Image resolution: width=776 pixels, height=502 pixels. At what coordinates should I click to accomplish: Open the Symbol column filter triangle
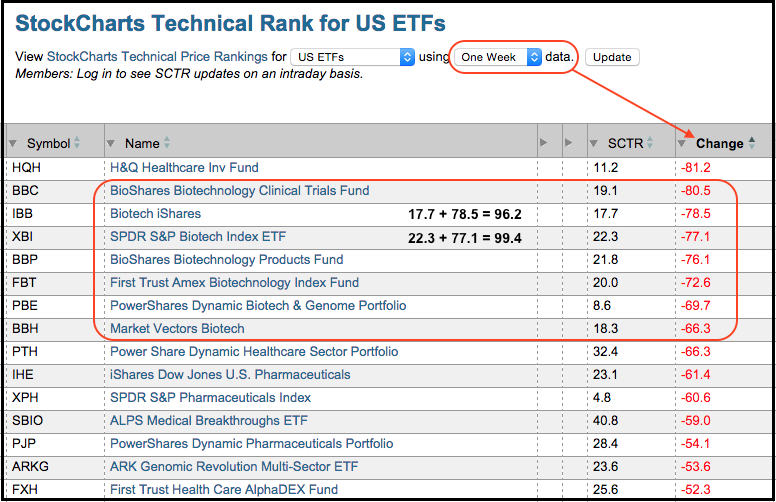tap(13, 143)
